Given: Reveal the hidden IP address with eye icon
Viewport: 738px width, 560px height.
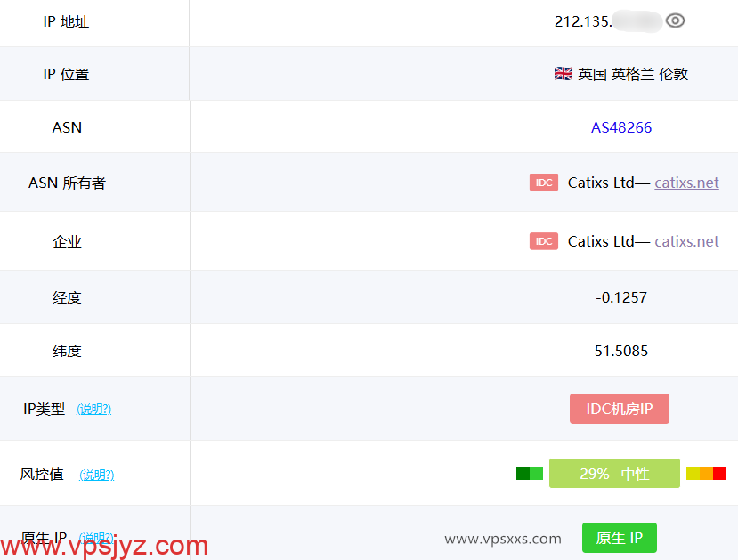Looking at the screenshot, I should 676,20.
